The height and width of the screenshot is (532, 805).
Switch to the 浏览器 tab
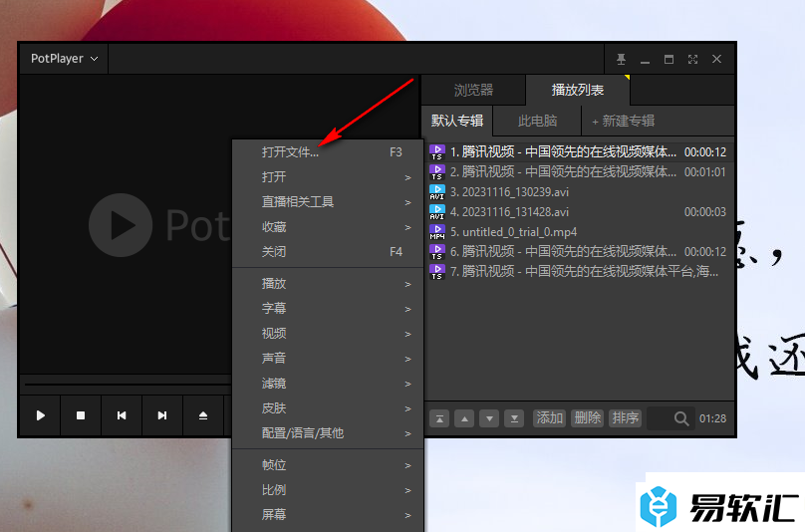click(x=473, y=90)
